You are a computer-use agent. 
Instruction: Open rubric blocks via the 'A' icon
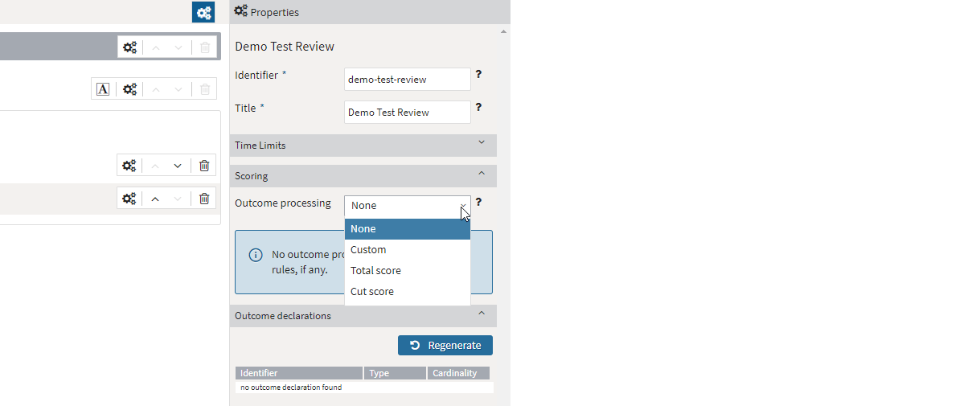coord(103,89)
